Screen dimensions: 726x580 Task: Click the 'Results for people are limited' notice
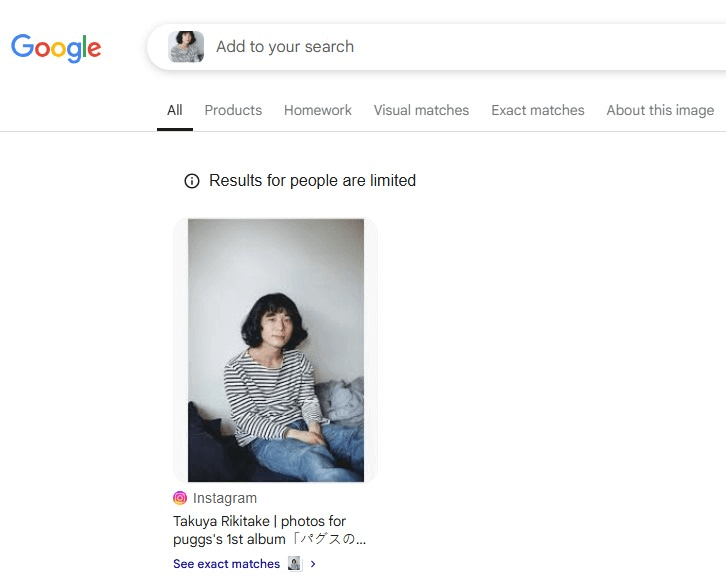[x=312, y=181]
